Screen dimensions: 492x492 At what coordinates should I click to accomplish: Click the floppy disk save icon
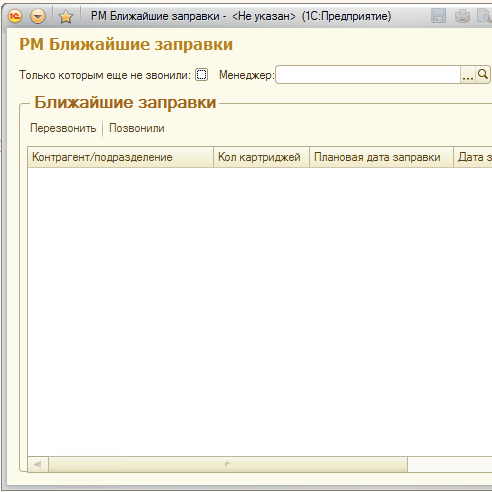pos(438,16)
